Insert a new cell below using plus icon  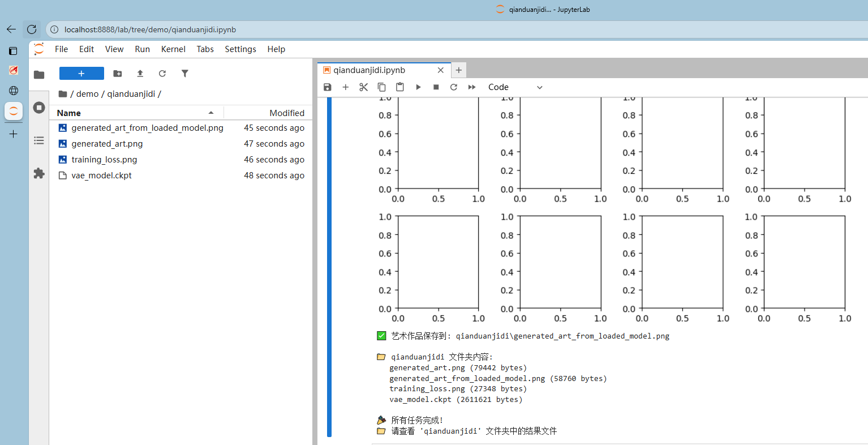click(x=345, y=87)
